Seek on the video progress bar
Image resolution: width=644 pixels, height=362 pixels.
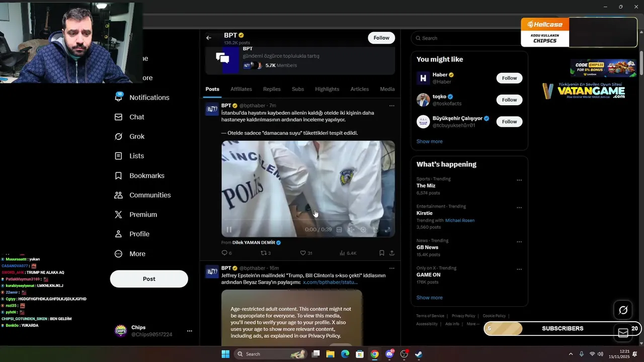click(x=308, y=220)
